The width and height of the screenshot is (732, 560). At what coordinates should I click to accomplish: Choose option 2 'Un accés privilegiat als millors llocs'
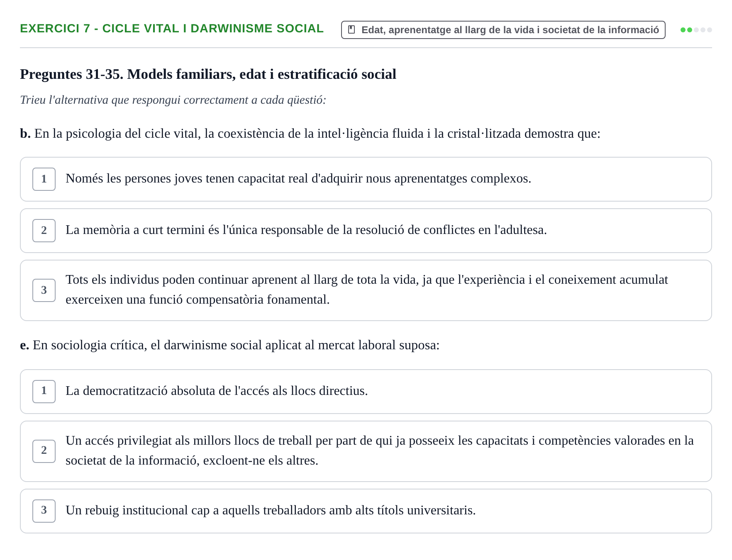pos(366,451)
